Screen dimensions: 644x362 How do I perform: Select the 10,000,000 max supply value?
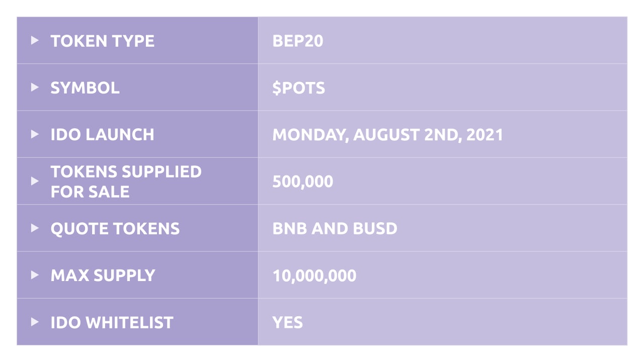tap(314, 276)
